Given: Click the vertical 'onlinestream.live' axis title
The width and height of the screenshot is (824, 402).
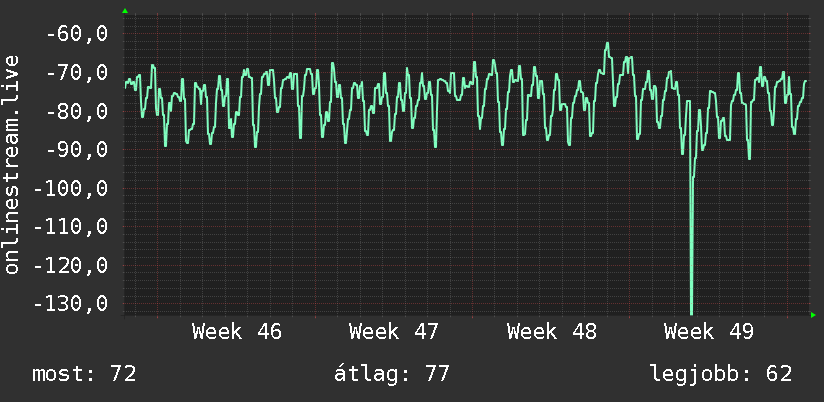Looking at the screenshot, I should tap(12, 164).
